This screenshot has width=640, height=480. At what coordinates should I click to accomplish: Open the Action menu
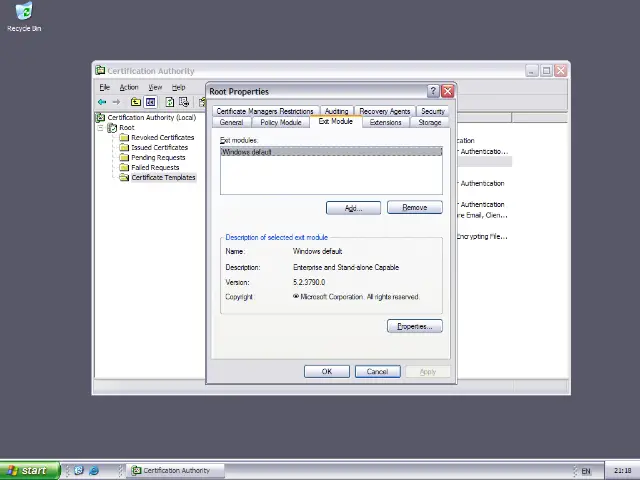coord(129,87)
